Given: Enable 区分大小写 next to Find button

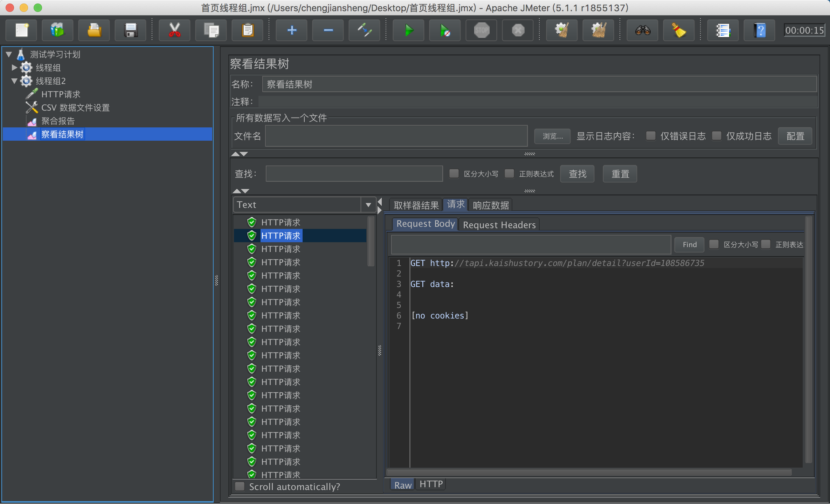Looking at the screenshot, I should tap(714, 244).
